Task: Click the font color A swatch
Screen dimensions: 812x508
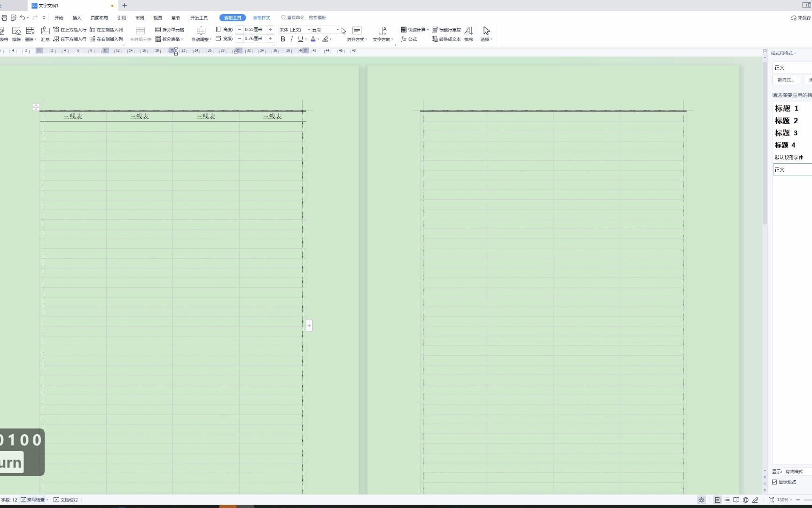Action: click(313, 39)
